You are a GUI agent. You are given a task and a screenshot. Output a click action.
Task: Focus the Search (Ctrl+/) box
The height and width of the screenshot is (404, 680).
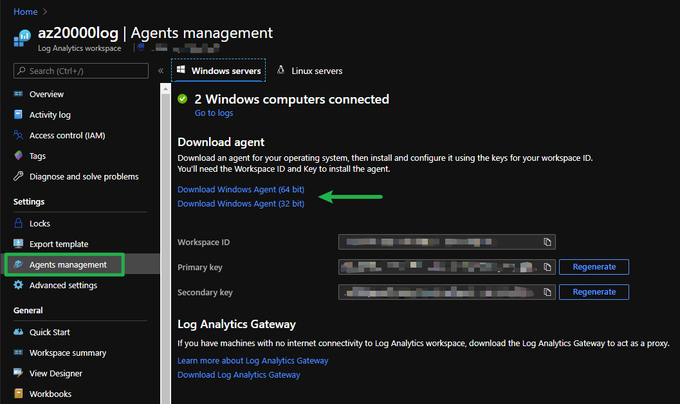tap(81, 71)
